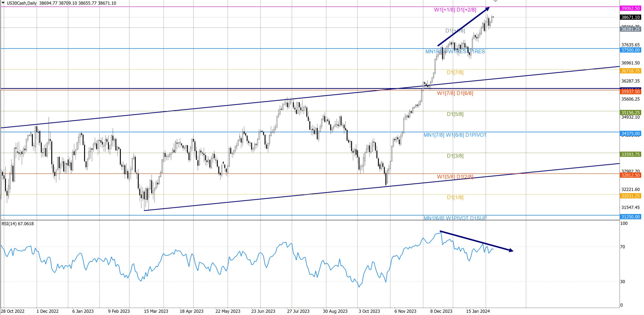This screenshot has height=315, width=644.
Task: Select the D1[3/8] level label
Action: [455, 156]
